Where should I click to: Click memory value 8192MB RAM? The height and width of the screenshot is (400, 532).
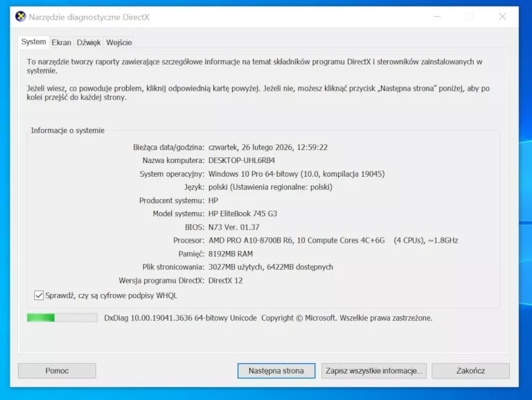pos(231,254)
